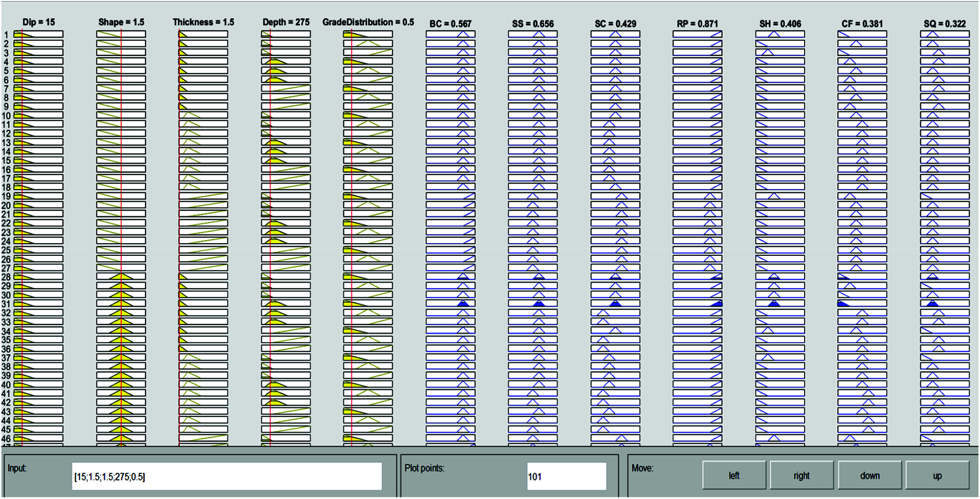Image resolution: width=980 pixels, height=499 pixels.
Task: Grab the red input line in Depth column
Action: point(270,240)
